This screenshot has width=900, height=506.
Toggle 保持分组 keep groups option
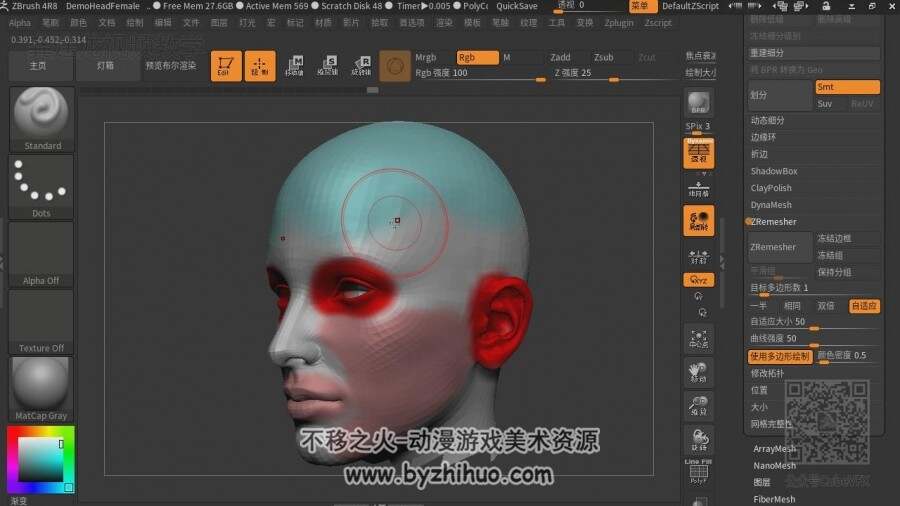point(847,273)
